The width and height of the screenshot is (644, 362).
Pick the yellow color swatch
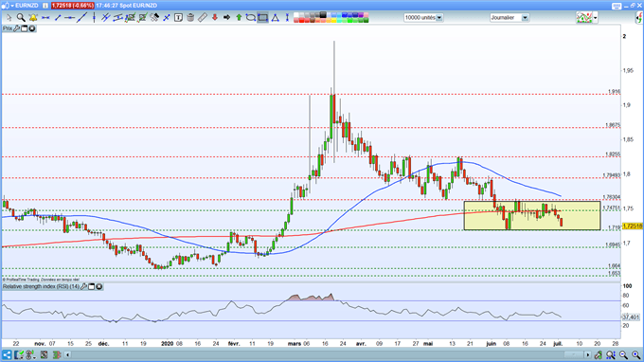coord(333,20)
